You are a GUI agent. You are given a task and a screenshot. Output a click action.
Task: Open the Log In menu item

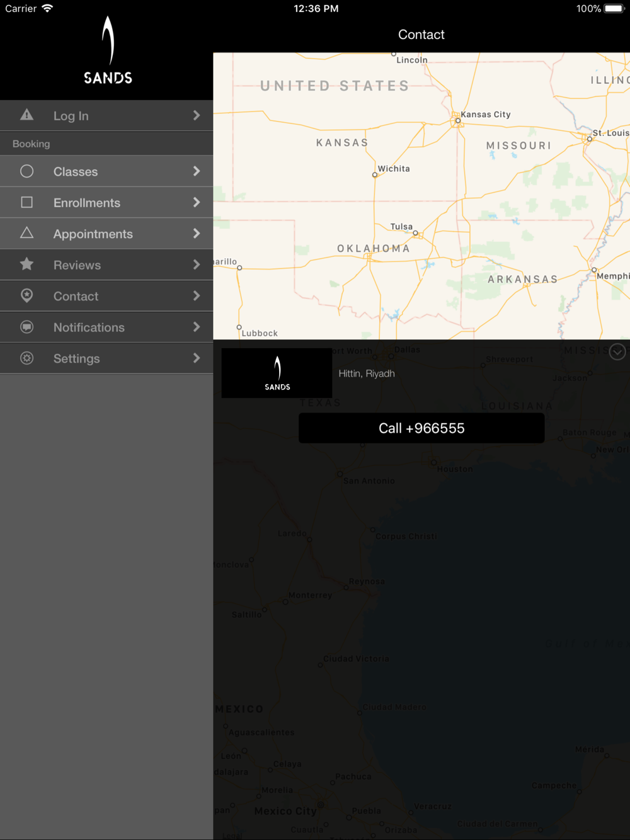pyautogui.click(x=106, y=115)
